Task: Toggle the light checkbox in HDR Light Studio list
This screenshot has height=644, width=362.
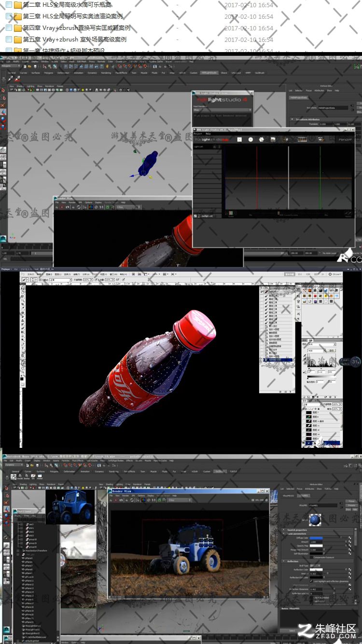Action: point(195,217)
